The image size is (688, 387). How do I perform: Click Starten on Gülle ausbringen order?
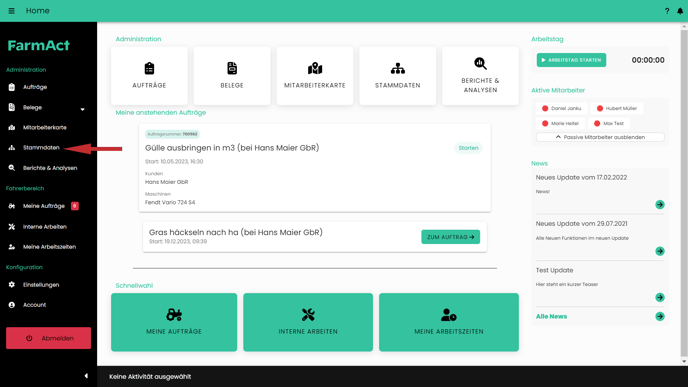pos(468,148)
